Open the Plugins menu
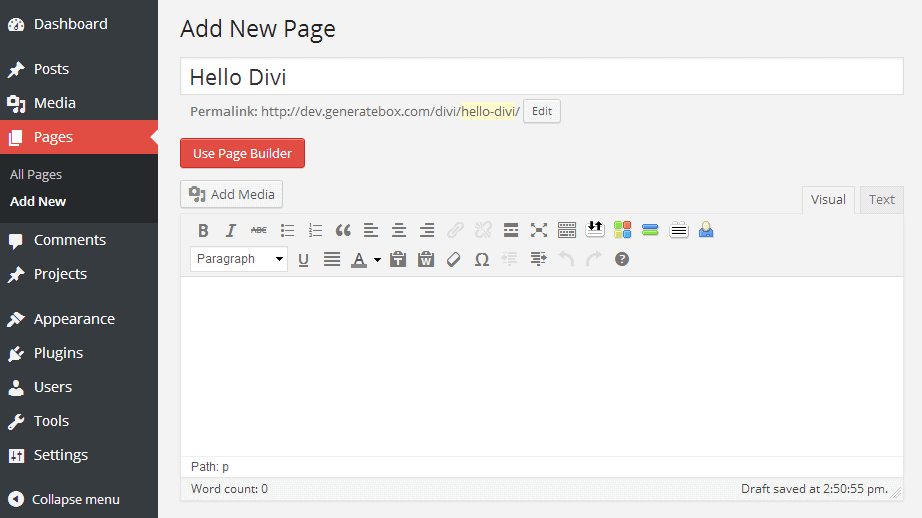922x518 pixels. coord(79,353)
